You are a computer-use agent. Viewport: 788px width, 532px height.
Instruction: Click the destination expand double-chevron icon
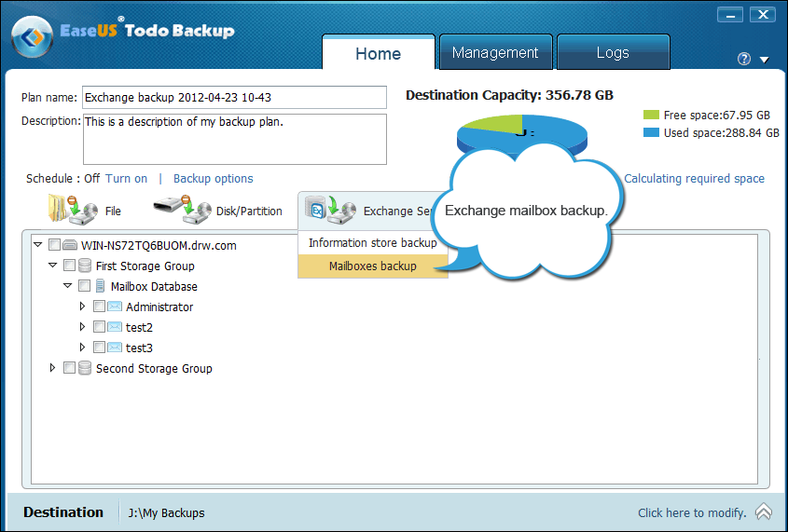click(x=763, y=512)
